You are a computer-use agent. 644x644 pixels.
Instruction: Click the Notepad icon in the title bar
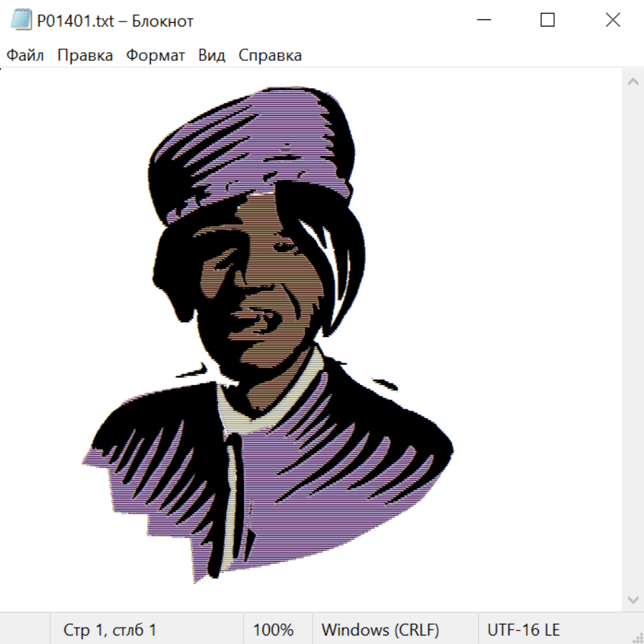point(21,21)
